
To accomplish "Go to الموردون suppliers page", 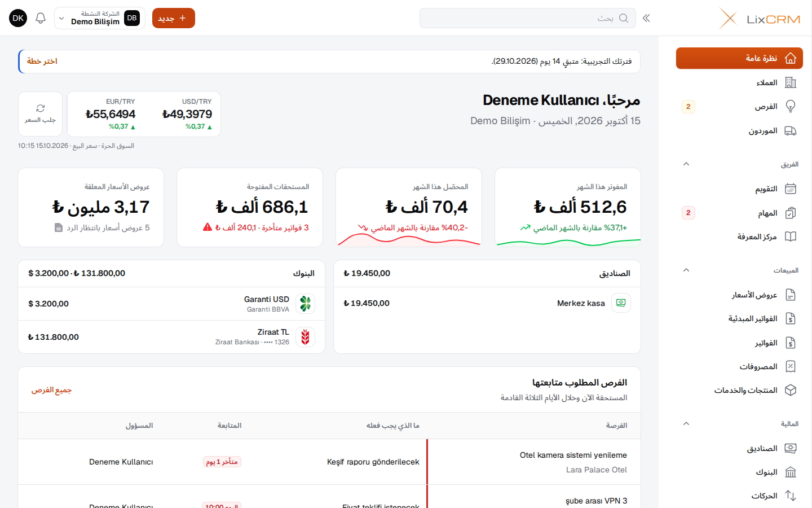I will tap(739, 131).
